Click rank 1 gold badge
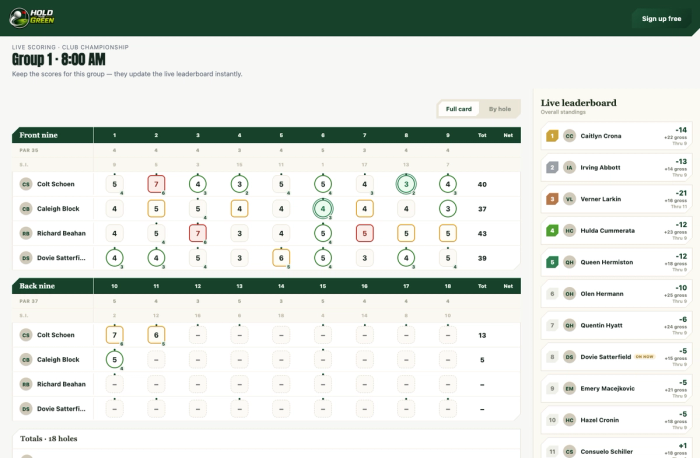The width and height of the screenshot is (700, 458). point(552,136)
